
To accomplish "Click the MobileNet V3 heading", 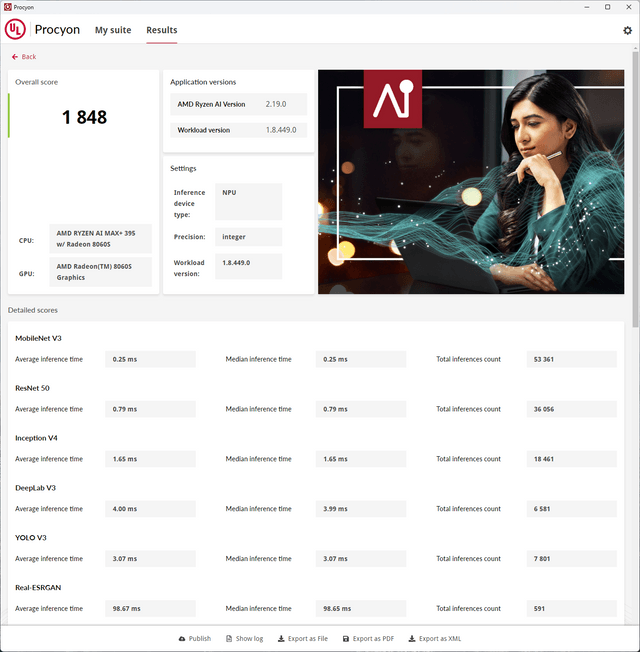I will tap(38, 338).
